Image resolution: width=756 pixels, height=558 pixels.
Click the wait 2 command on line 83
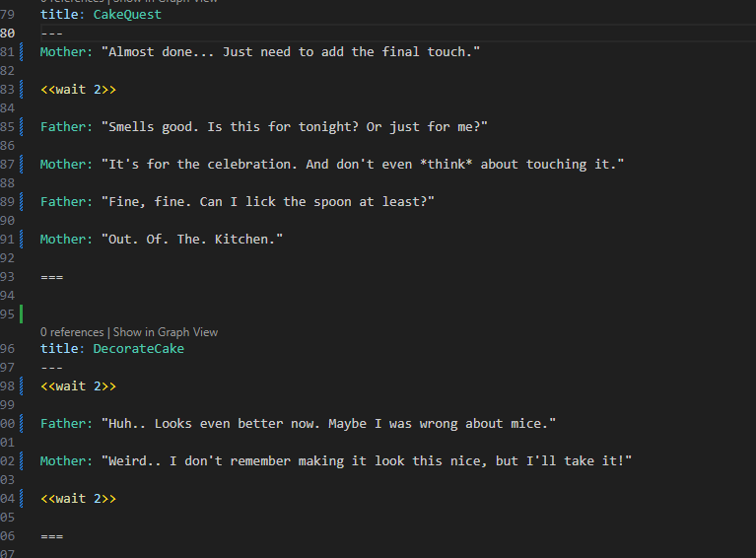pyautogui.click(x=78, y=90)
